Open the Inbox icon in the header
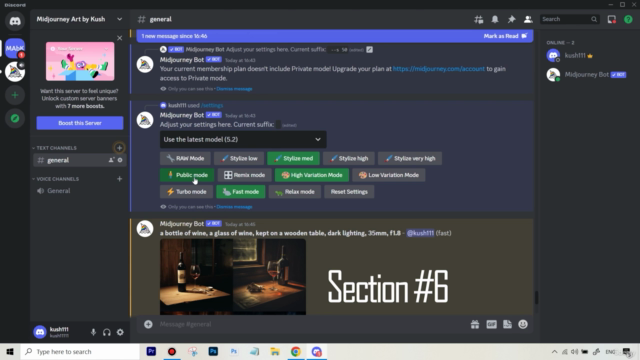 click(x=611, y=19)
